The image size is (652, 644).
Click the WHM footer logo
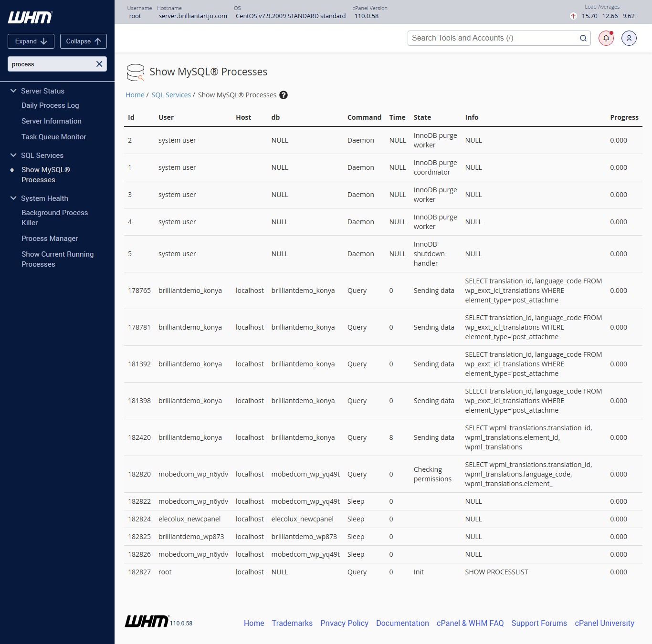(147, 621)
